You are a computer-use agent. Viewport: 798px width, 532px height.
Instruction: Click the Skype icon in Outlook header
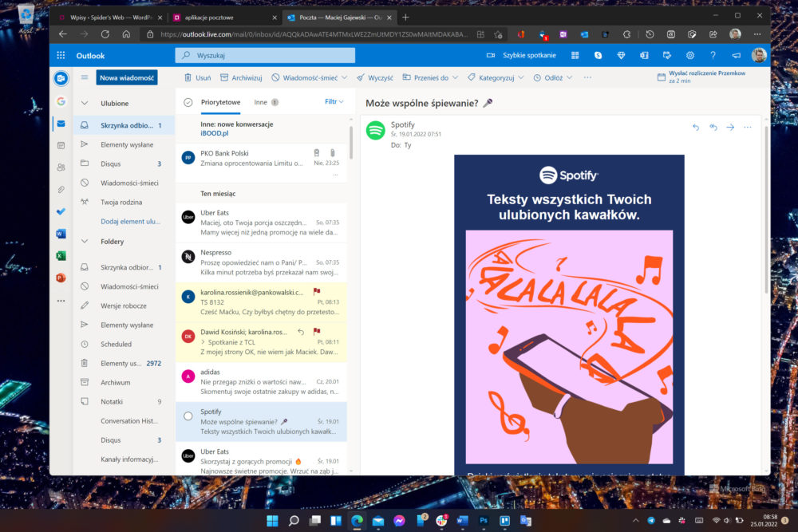[598, 56]
